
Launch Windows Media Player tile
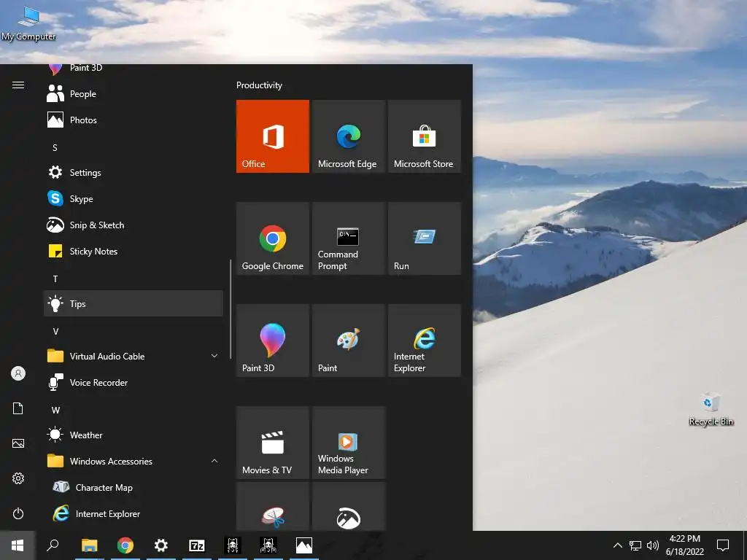[348, 443]
